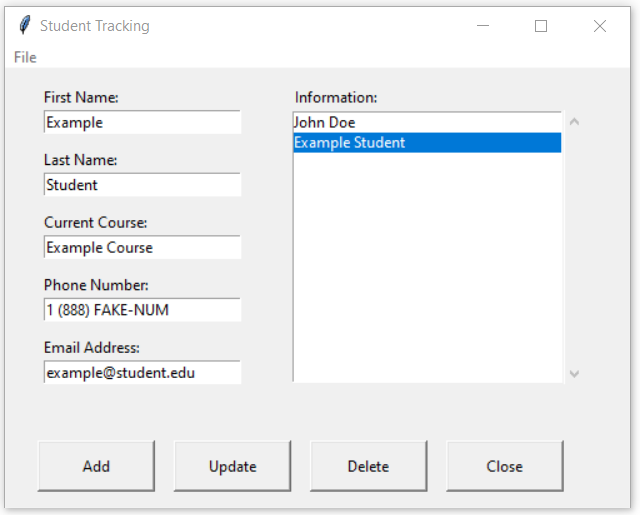This screenshot has width=640, height=515.
Task: Click the empty area of the Information listbox
Action: [427, 267]
